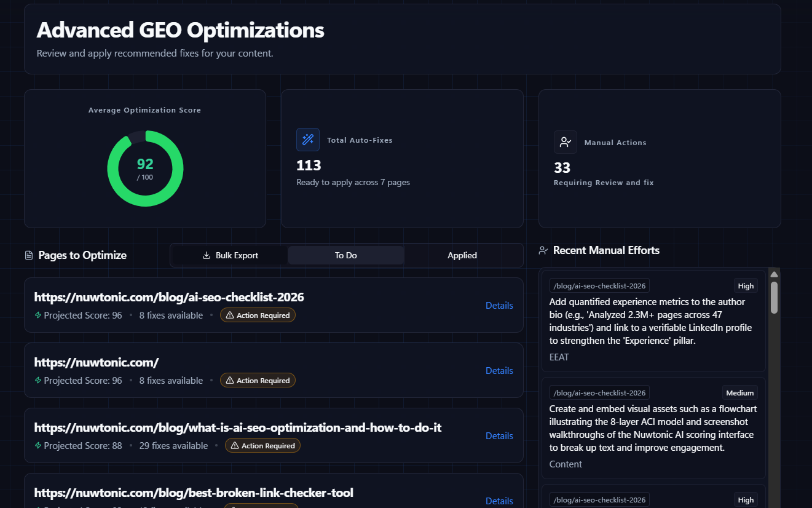Click the best-broken-link-checker-tool page URL

click(x=194, y=493)
